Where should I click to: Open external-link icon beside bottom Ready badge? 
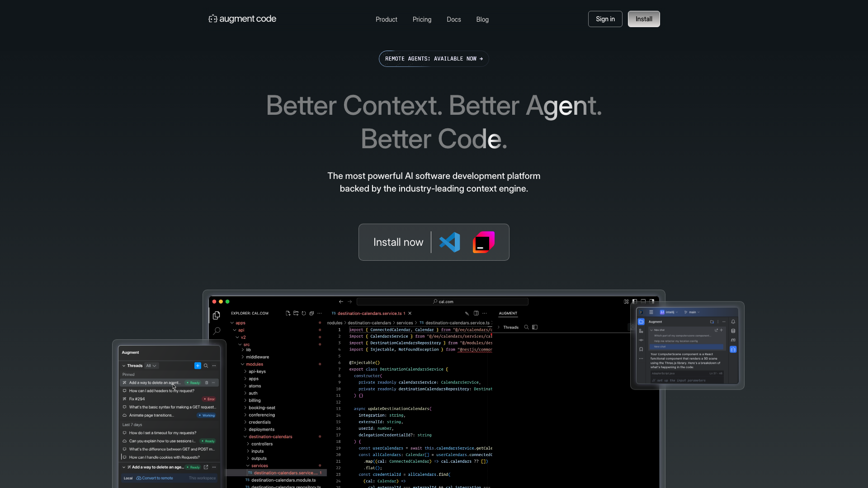pos(206,467)
